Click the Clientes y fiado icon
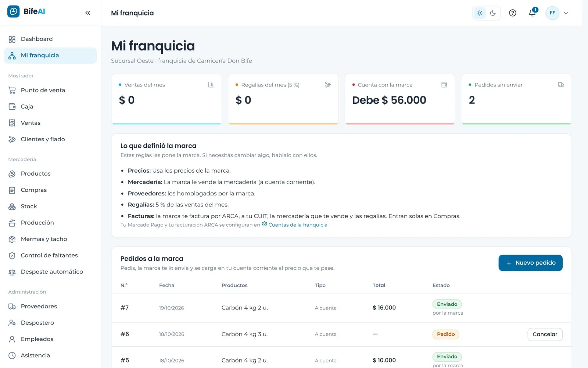The width and height of the screenshot is (588, 368). [x=12, y=139]
